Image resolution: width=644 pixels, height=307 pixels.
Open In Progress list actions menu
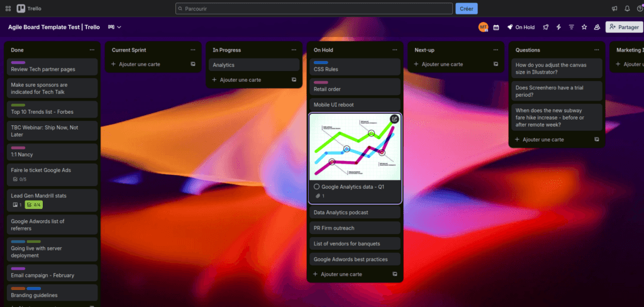[x=294, y=50]
